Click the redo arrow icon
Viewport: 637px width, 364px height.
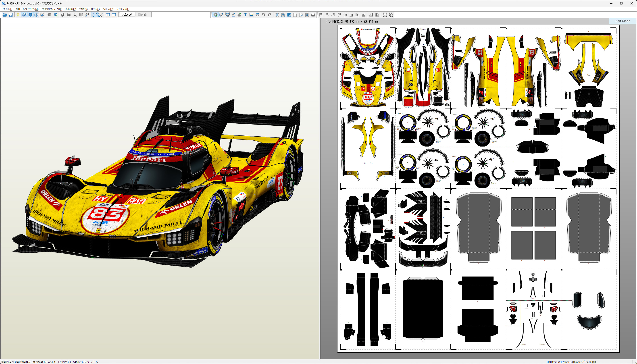(x=269, y=15)
